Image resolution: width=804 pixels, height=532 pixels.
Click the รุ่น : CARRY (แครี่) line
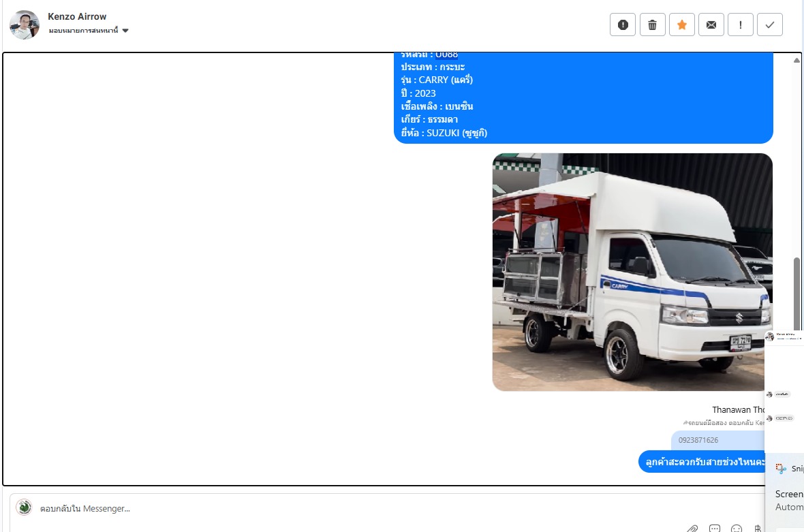click(x=437, y=80)
